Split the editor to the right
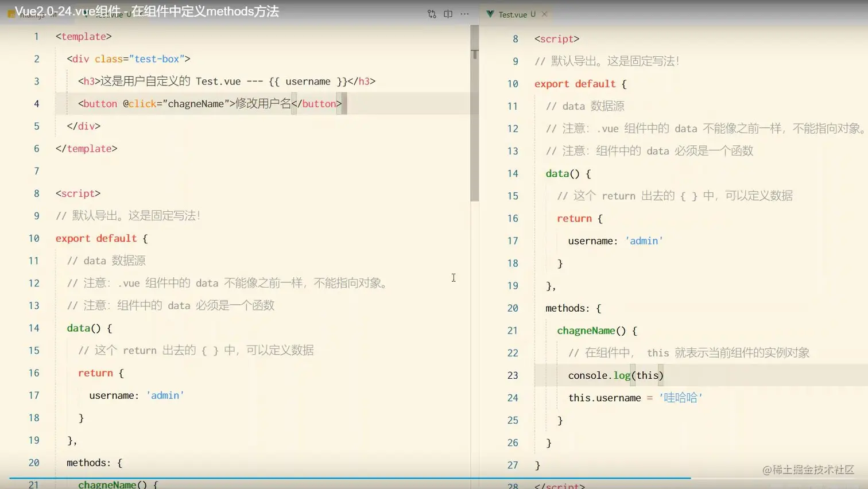This screenshot has height=489, width=868. [x=448, y=14]
